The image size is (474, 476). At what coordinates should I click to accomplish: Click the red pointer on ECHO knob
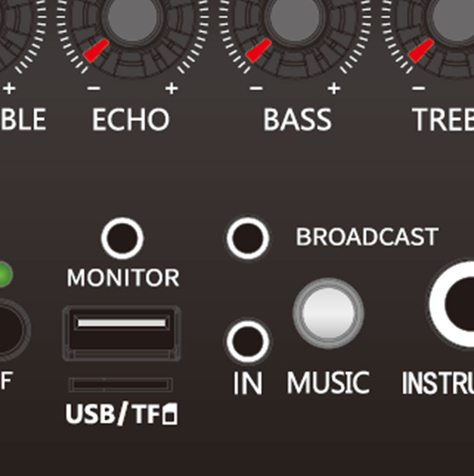point(96,51)
